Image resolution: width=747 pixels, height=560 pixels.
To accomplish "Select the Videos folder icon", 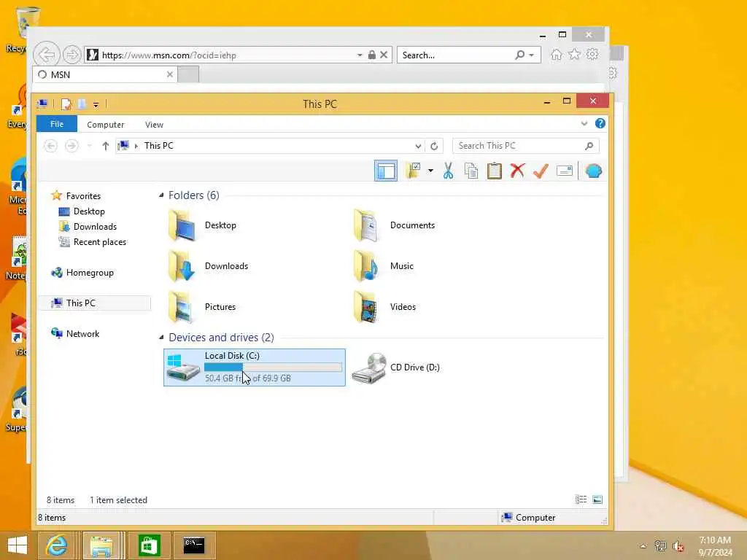I will tap(366, 307).
